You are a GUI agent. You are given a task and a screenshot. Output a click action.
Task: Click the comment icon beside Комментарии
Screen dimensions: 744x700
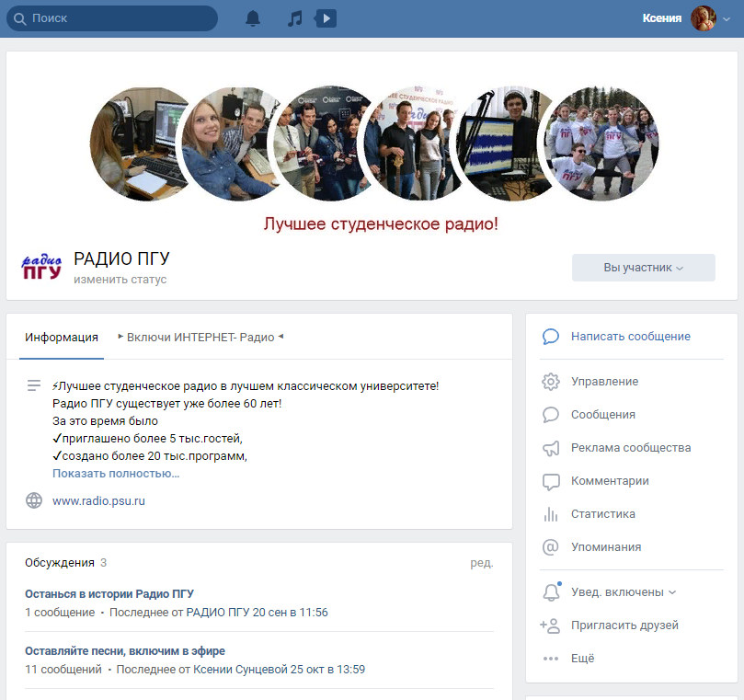550,482
